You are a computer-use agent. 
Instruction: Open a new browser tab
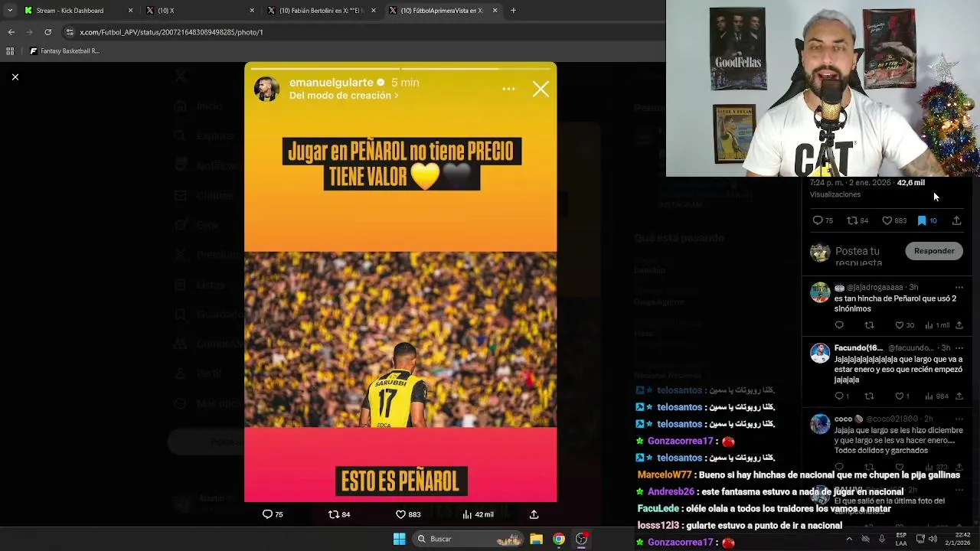[x=513, y=11]
